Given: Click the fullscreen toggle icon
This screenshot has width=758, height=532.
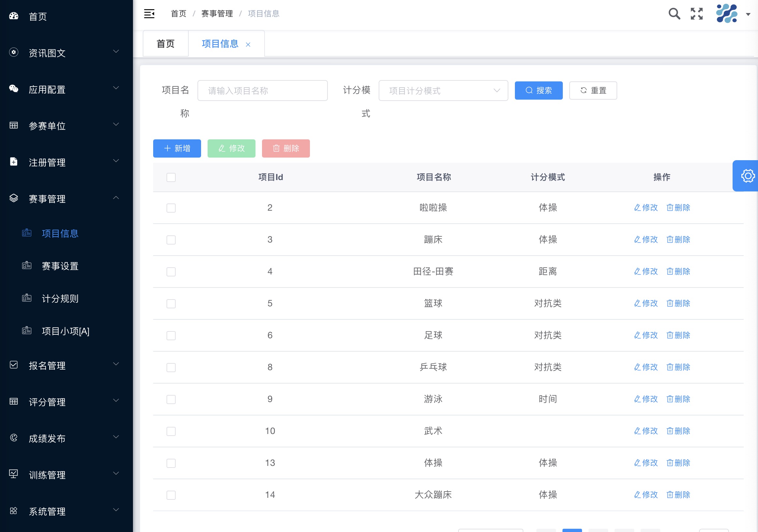Looking at the screenshot, I should (x=697, y=14).
